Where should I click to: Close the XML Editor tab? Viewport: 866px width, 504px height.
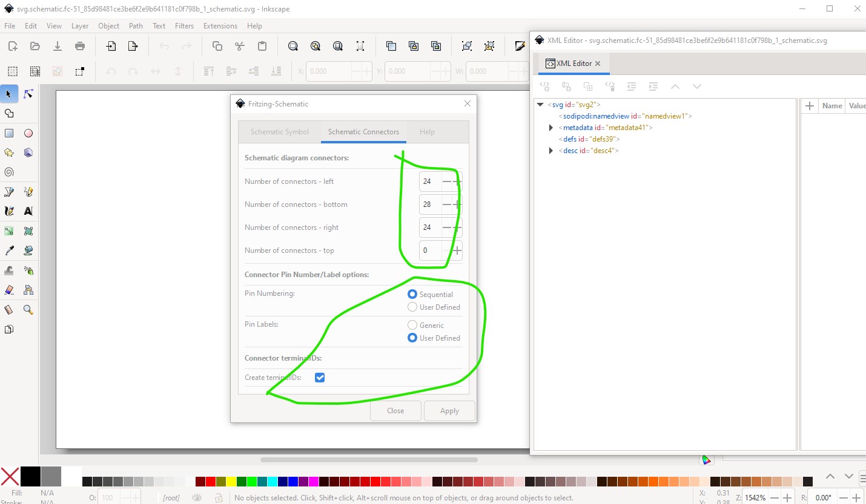coord(598,64)
